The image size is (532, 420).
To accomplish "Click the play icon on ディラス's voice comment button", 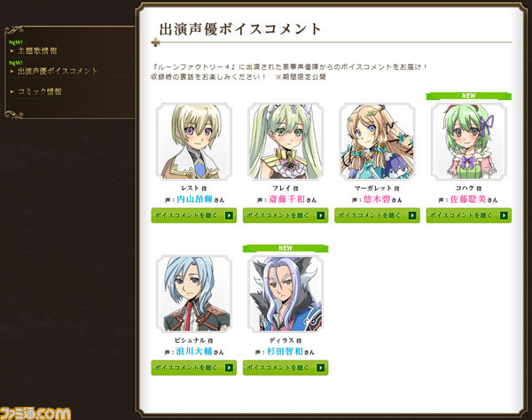I will click(321, 368).
